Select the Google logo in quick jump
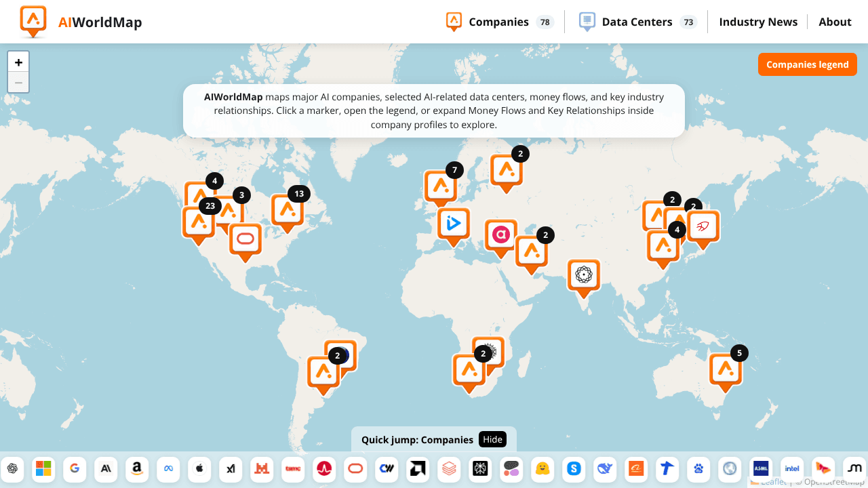 click(x=75, y=468)
